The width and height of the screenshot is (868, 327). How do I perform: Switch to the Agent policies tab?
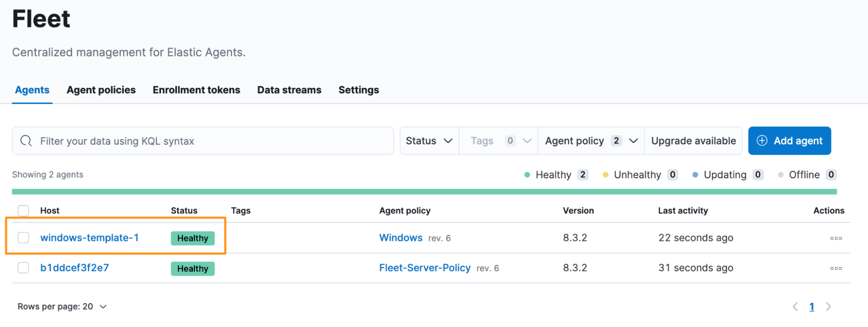pos(101,90)
